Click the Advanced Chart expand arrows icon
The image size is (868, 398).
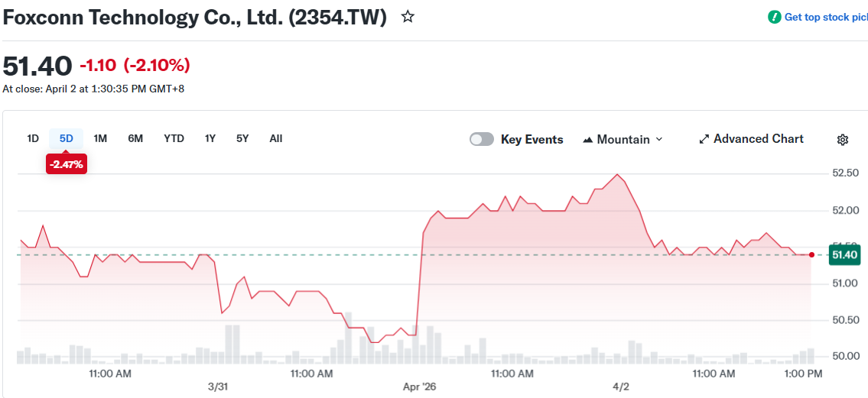[x=704, y=139]
